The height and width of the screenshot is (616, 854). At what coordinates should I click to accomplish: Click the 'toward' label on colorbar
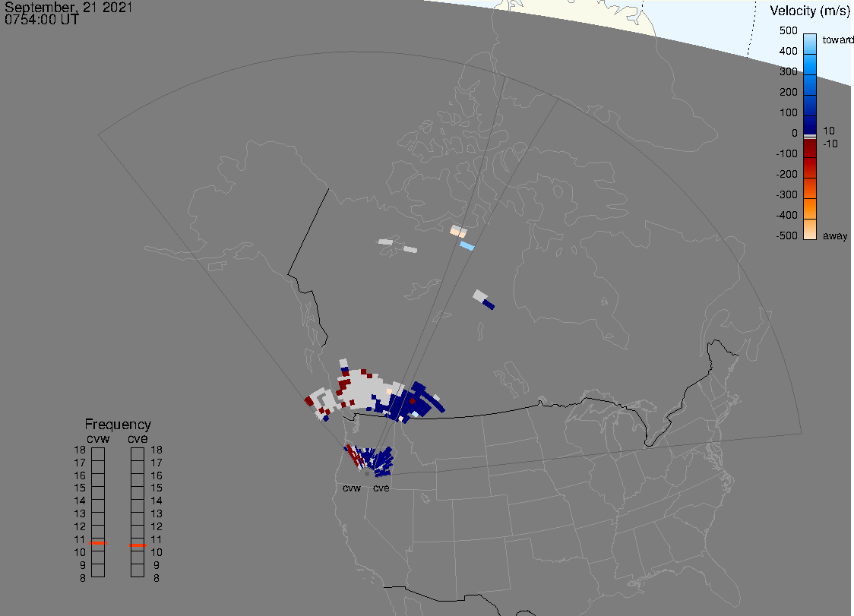pyautogui.click(x=837, y=39)
